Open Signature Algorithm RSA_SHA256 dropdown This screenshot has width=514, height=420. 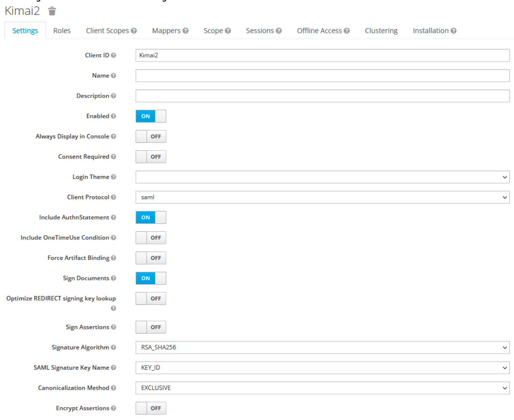322,348
